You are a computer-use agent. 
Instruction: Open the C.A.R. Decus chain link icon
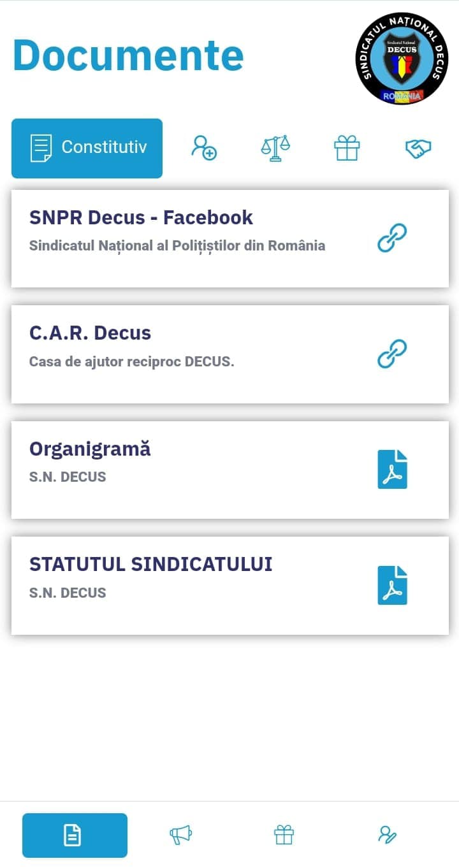click(x=392, y=354)
